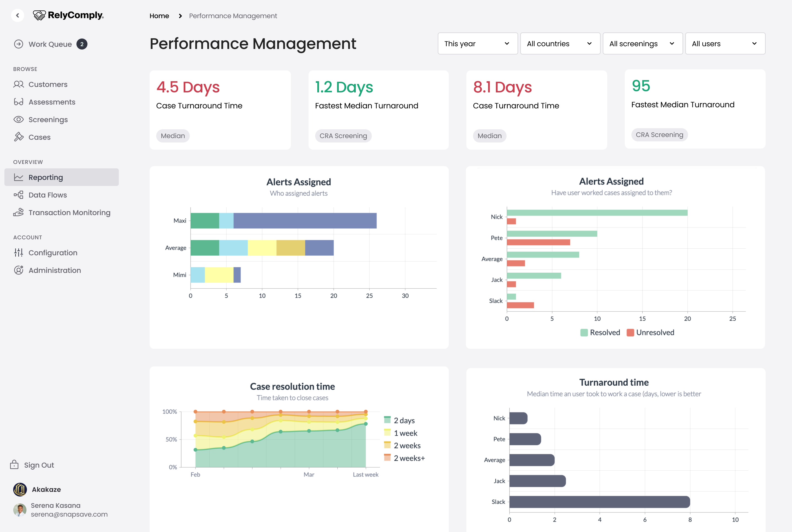792x532 pixels.
Task: Collapse sidebar with back chevron button
Action: [x=18, y=15]
